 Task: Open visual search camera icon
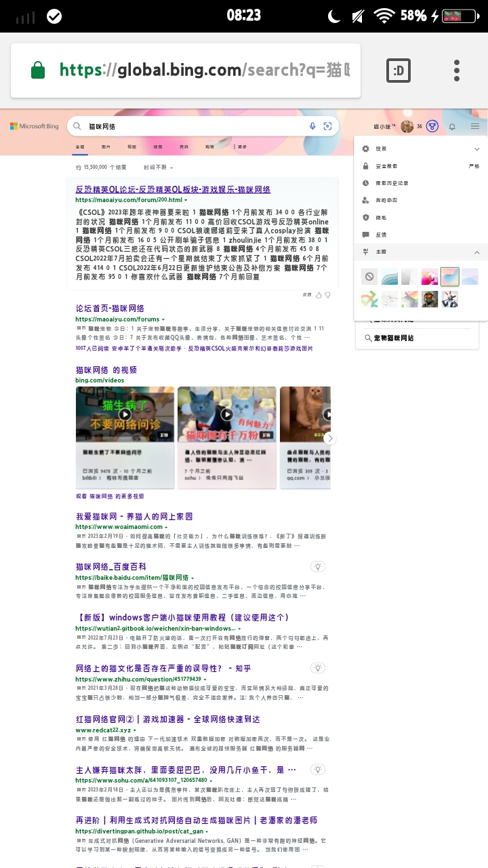pyautogui.click(x=328, y=126)
